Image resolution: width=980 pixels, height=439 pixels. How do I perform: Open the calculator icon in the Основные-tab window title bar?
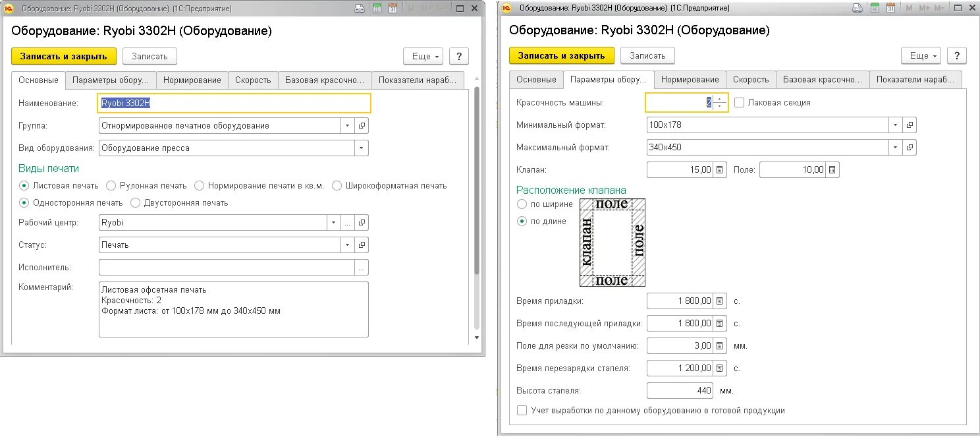[377, 9]
